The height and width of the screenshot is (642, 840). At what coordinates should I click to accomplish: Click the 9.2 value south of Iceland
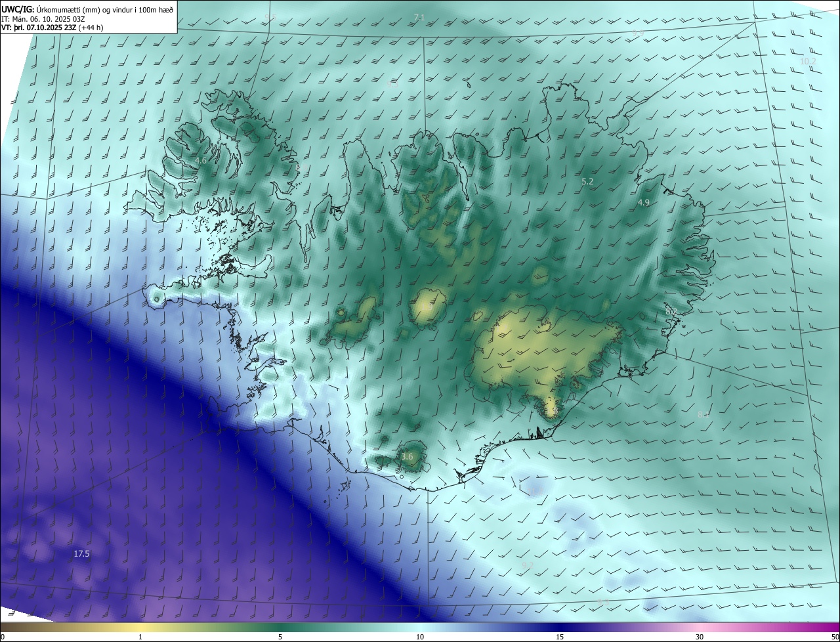528,565
